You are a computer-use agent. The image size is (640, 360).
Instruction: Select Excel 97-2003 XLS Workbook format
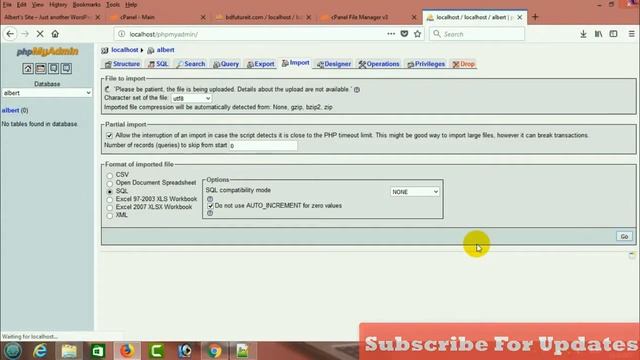(x=109, y=200)
